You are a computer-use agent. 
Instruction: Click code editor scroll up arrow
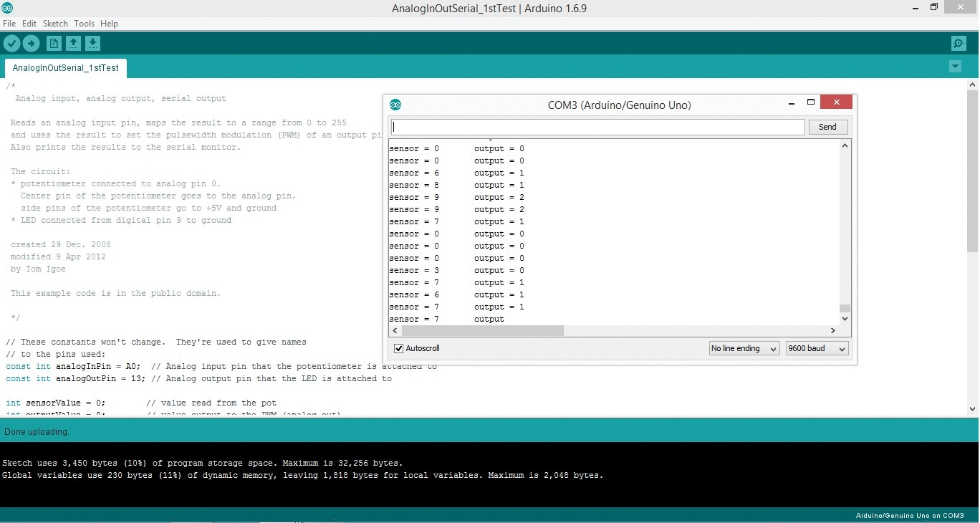click(972, 85)
